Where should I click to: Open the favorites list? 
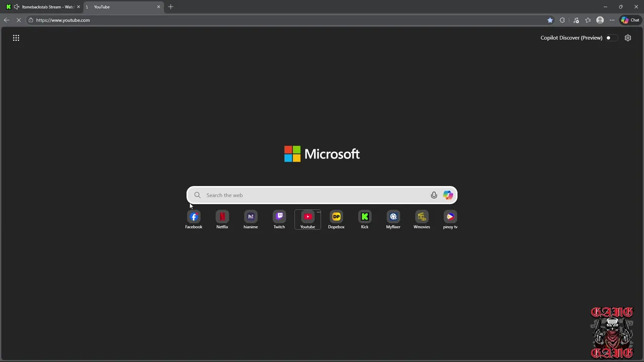click(x=588, y=20)
